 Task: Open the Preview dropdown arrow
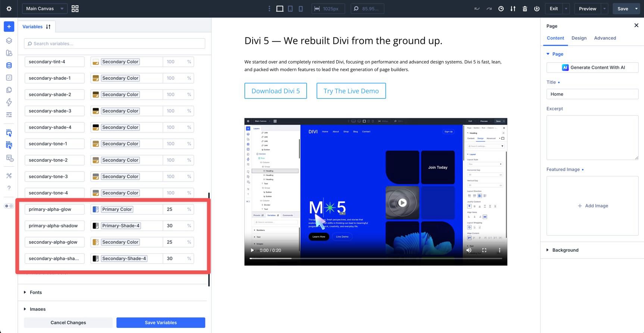tap(604, 9)
